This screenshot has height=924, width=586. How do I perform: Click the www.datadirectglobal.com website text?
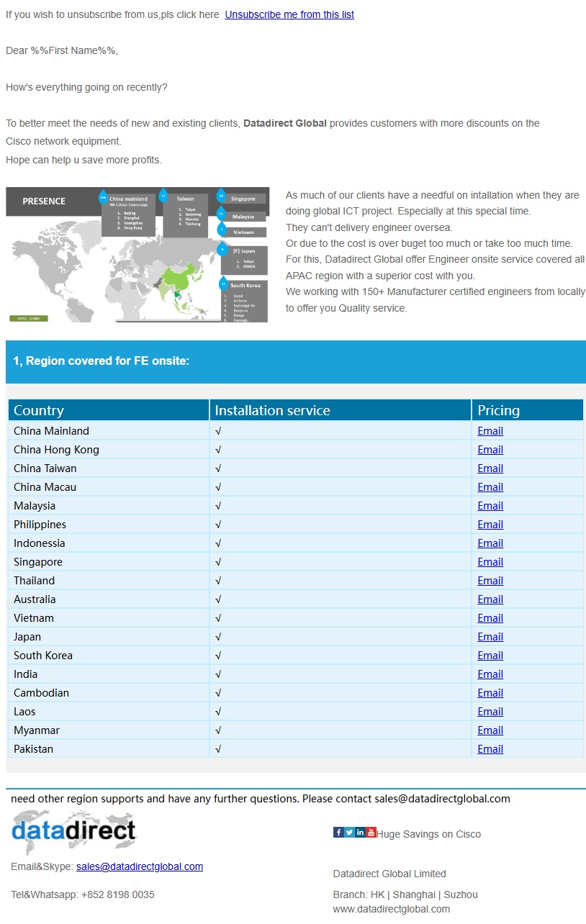[392, 909]
